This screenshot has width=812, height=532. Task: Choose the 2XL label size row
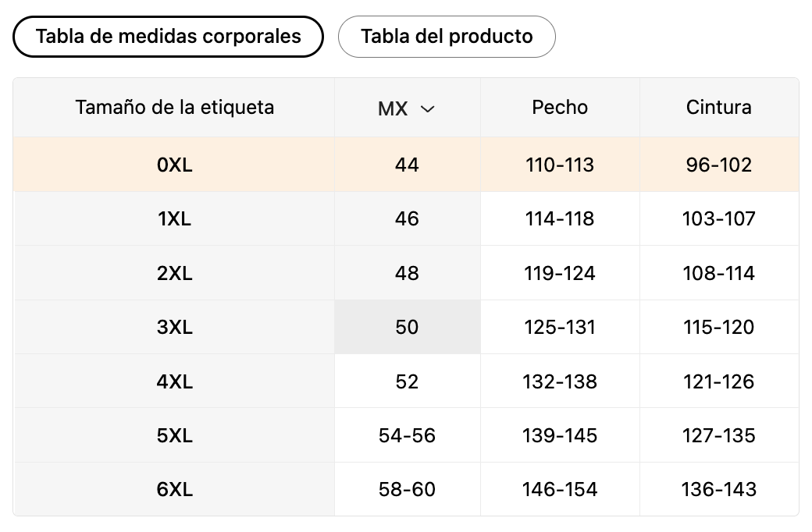tap(175, 273)
